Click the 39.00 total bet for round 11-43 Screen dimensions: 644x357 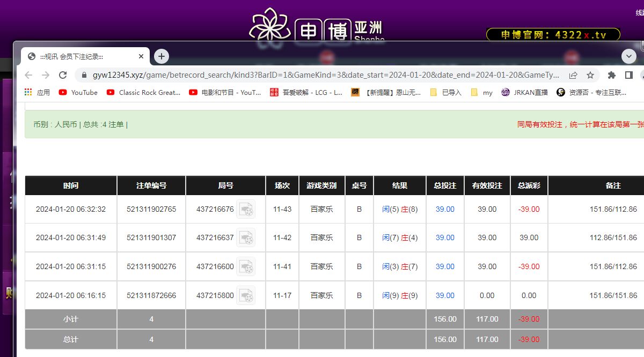(445, 210)
